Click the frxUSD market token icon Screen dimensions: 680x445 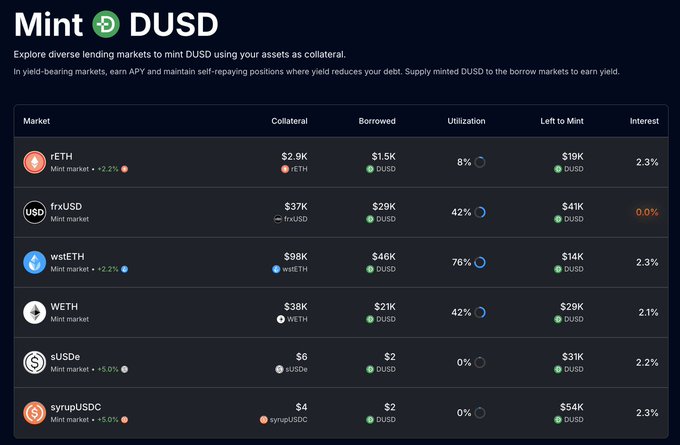coord(35,213)
